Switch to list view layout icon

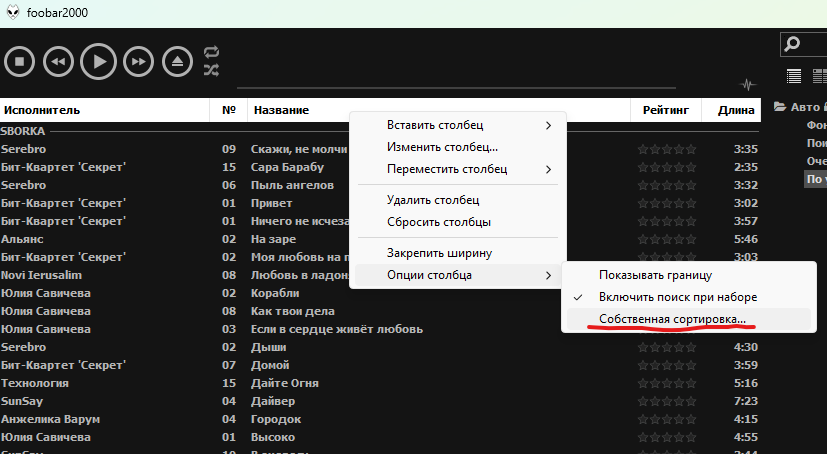tap(794, 76)
